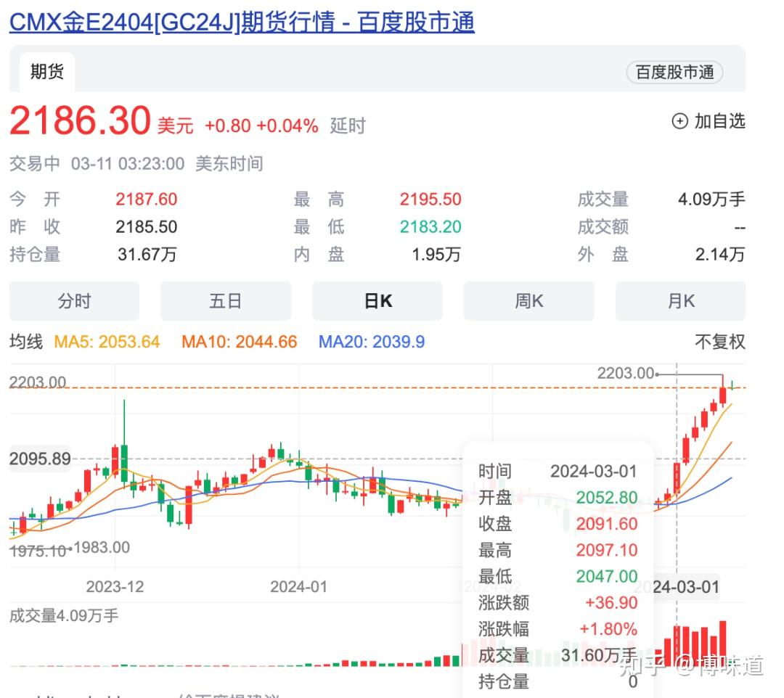Open the CMX金E2404 futures title link
Screen dimensions: 784x698
(242, 22)
